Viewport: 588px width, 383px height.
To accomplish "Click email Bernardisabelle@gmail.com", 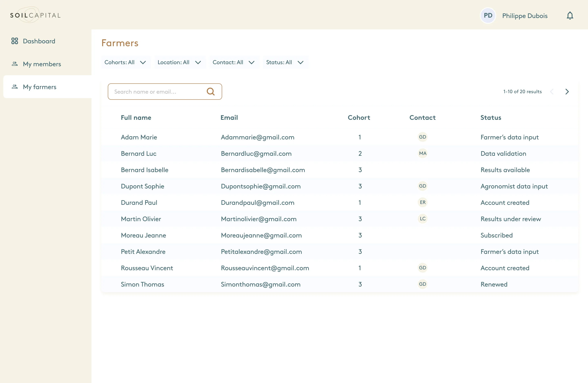I will [x=263, y=170].
